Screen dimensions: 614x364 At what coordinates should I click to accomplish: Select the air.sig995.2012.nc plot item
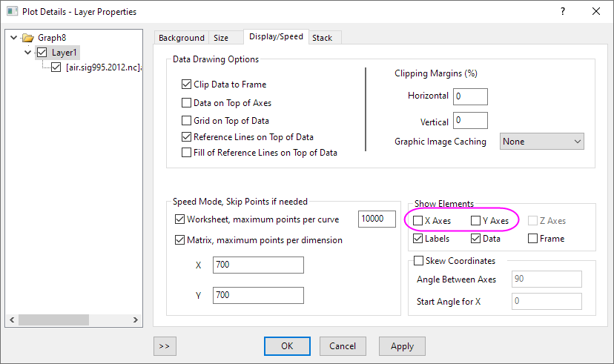[103, 67]
